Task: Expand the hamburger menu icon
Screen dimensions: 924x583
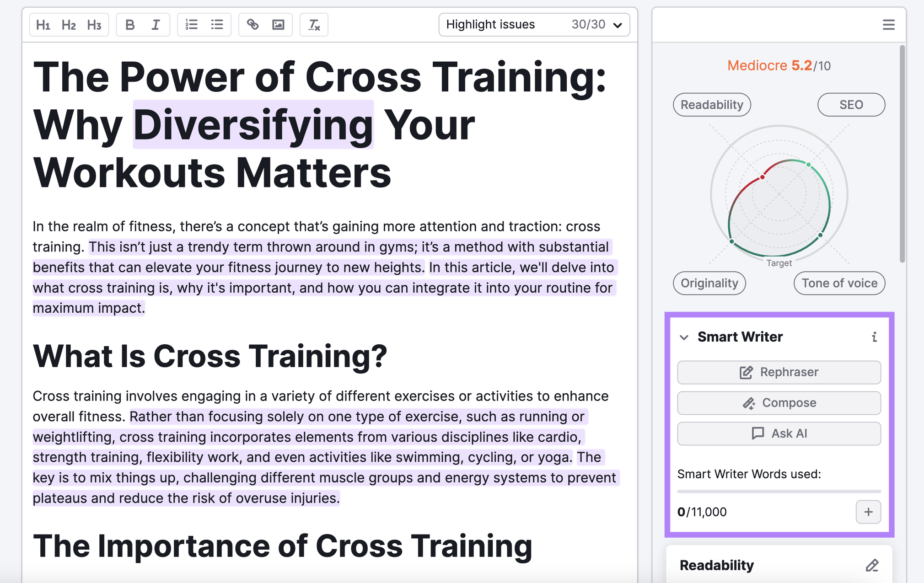Action: 888,25
